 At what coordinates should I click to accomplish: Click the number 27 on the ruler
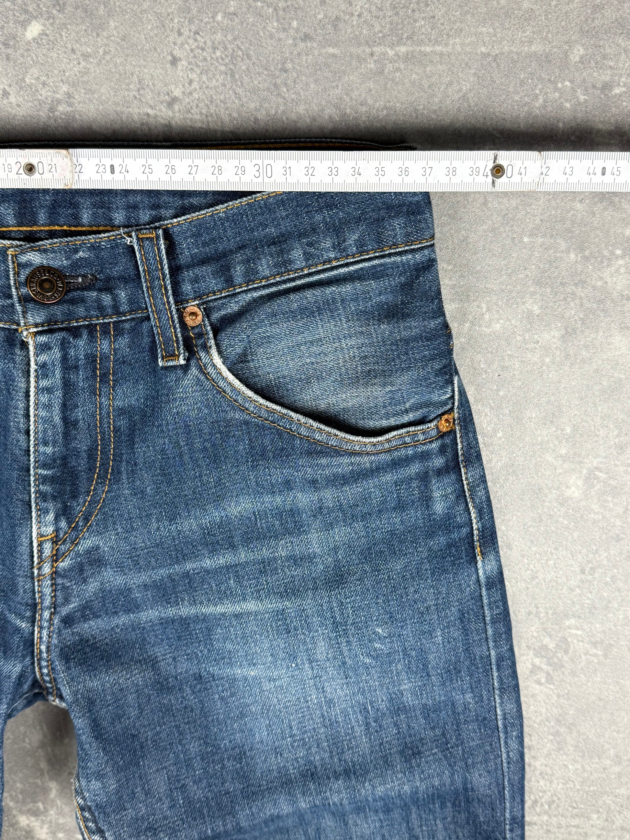pos(193,170)
